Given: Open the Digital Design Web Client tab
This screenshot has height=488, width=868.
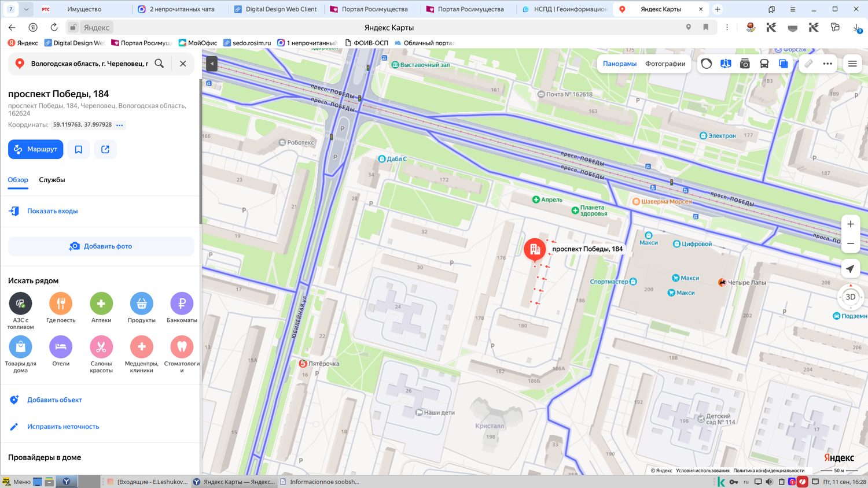Looking at the screenshot, I should point(277,9).
